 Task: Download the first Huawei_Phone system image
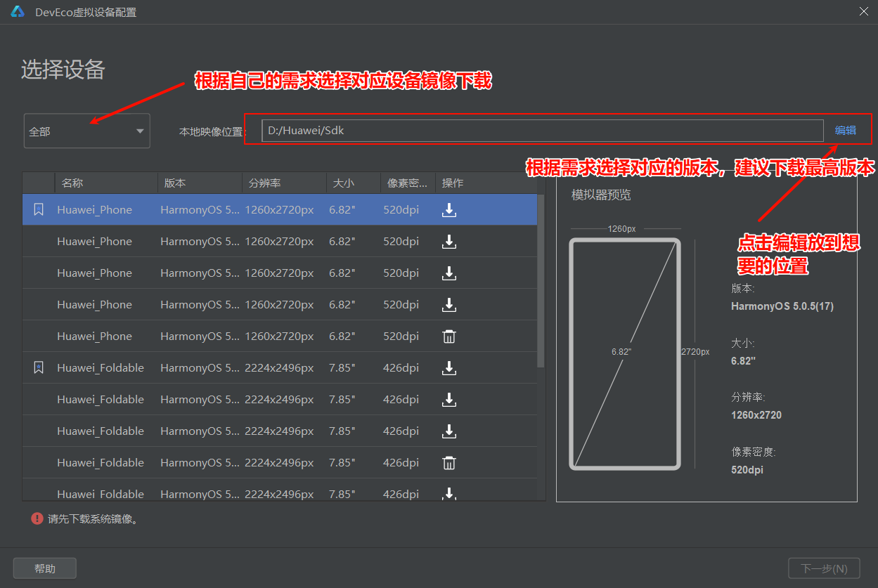click(x=449, y=209)
